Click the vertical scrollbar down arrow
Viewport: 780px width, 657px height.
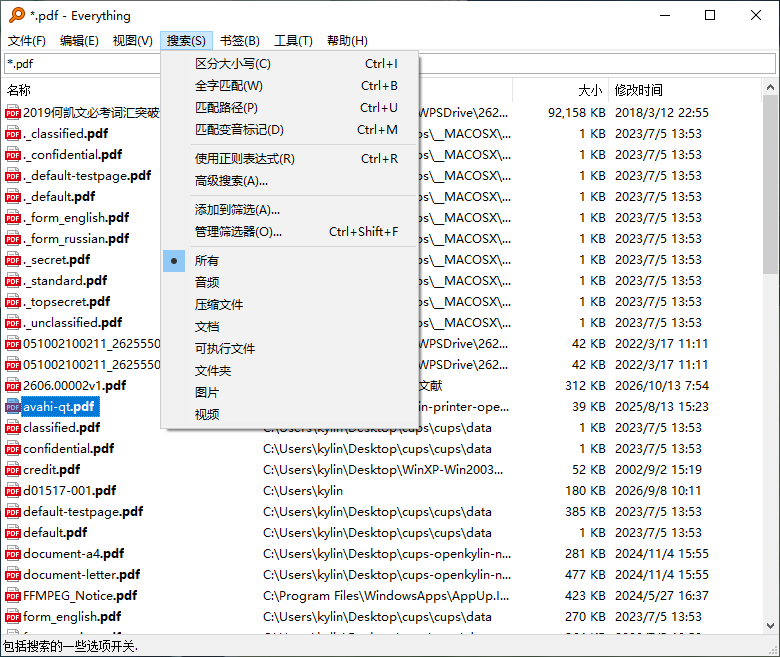(770, 626)
